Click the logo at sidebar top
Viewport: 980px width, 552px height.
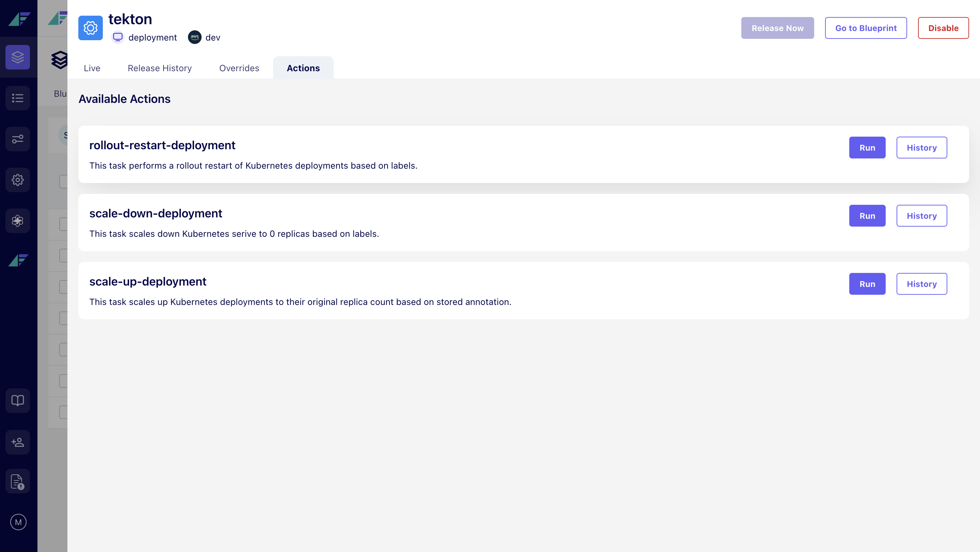19,19
